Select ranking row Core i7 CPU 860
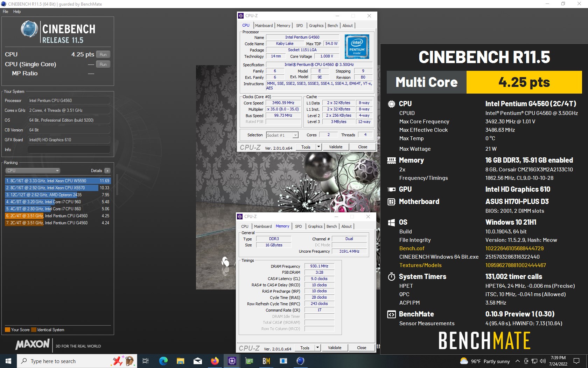The image size is (588, 368). pyautogui.click(x=58, y=209)
